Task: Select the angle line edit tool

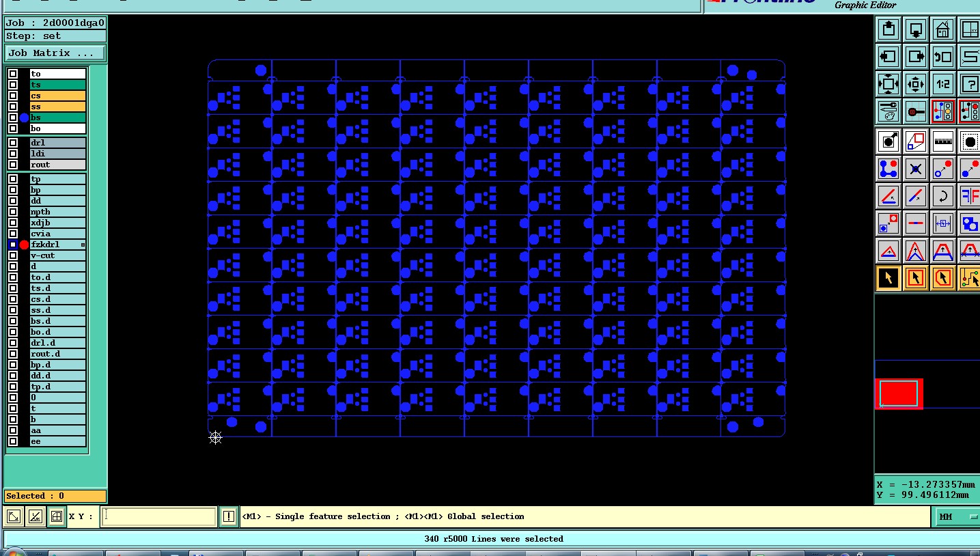Action: click(x=888, y=196)
